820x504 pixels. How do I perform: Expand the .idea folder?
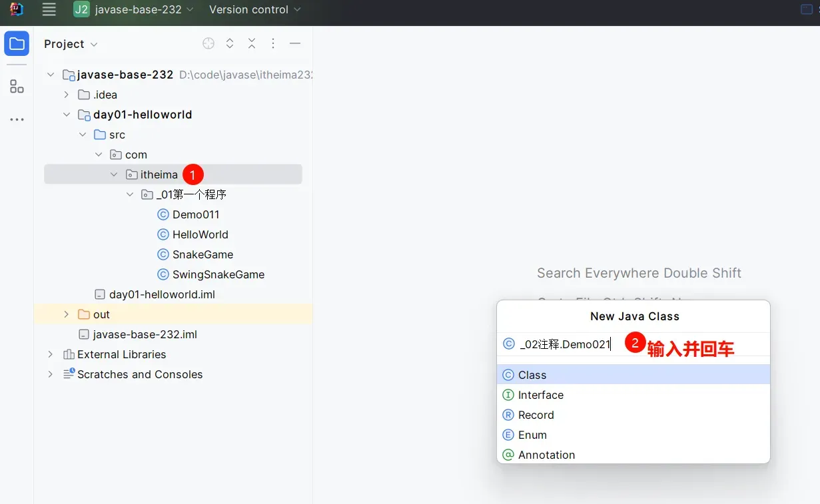66,95
